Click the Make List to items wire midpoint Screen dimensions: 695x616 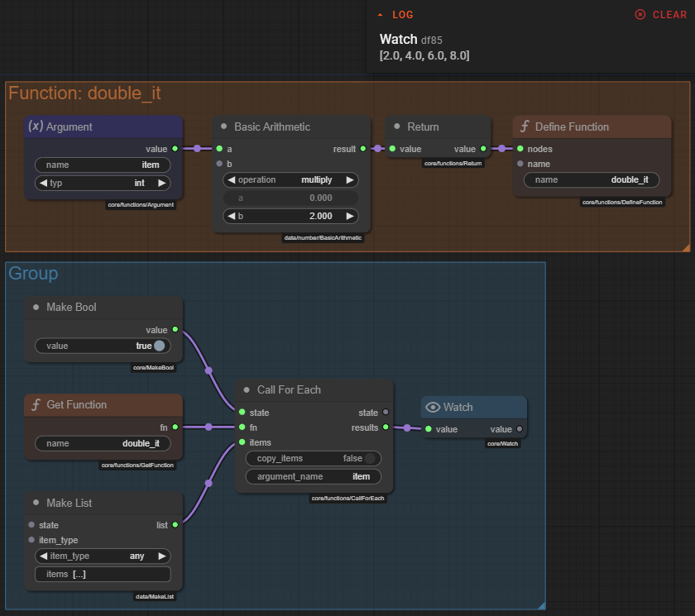click(x=208, y=483)
